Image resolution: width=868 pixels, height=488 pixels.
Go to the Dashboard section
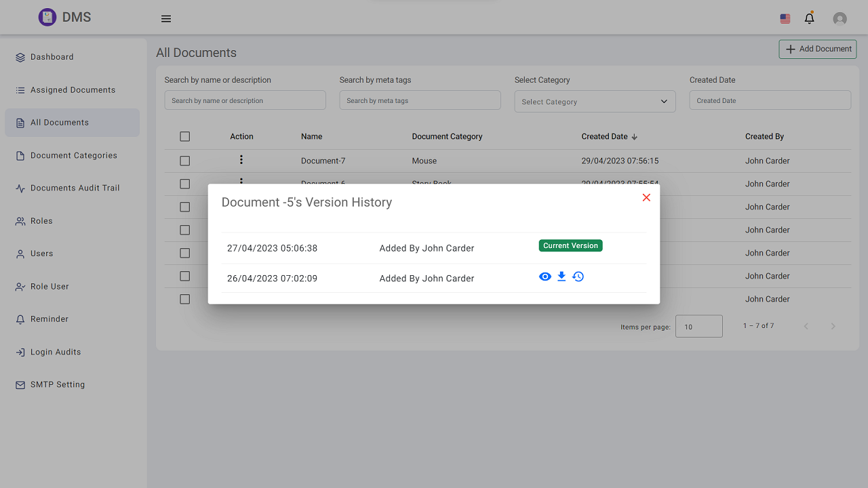click(x=51, y=57)
